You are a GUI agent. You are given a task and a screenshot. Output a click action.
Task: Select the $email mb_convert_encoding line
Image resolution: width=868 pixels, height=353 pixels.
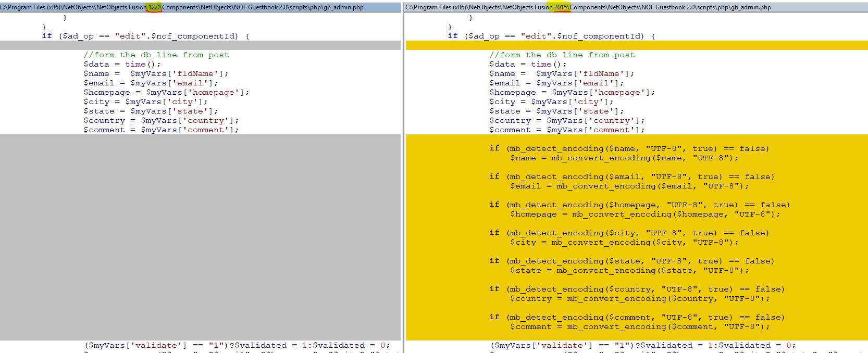629,186
